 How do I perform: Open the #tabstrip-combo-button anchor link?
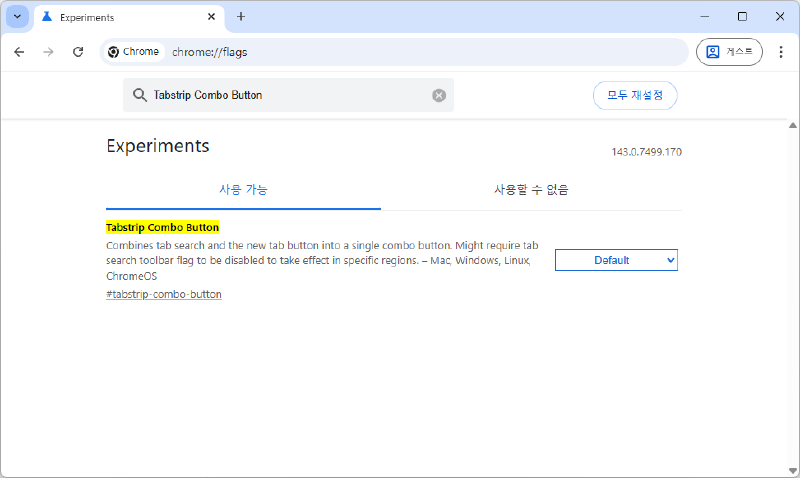pos(163,295)
